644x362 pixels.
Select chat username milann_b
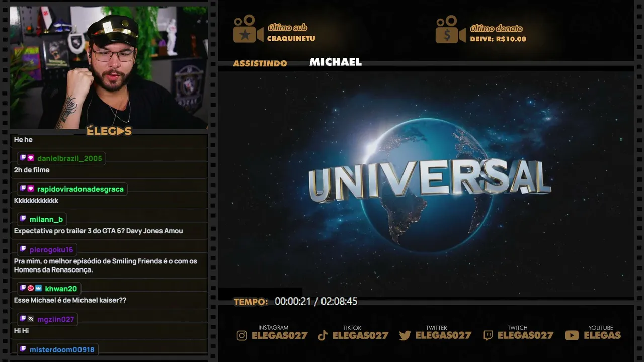pos(46,219)
